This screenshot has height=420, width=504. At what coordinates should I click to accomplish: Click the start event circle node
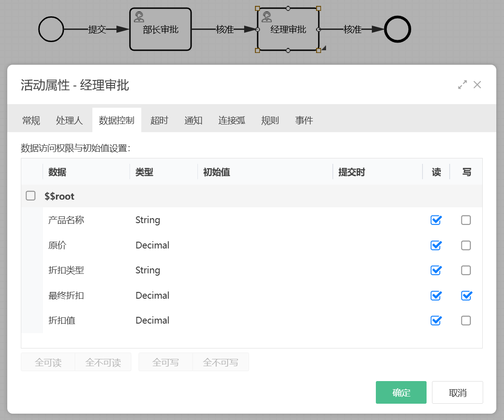[x=51, y=29]
